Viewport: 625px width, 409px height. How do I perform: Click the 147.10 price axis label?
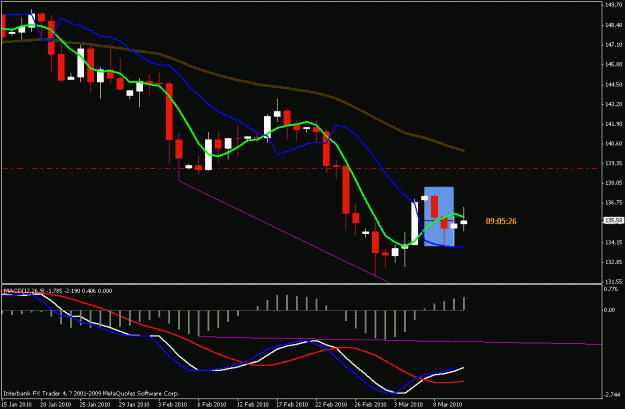click(x=613, y=45)
